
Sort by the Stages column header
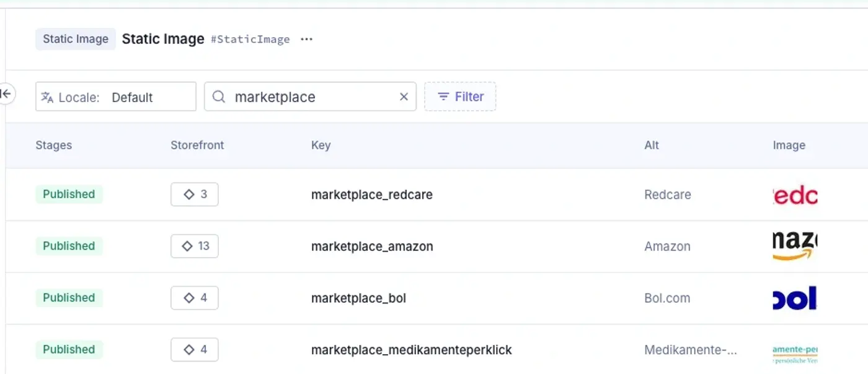click(54, 146)
